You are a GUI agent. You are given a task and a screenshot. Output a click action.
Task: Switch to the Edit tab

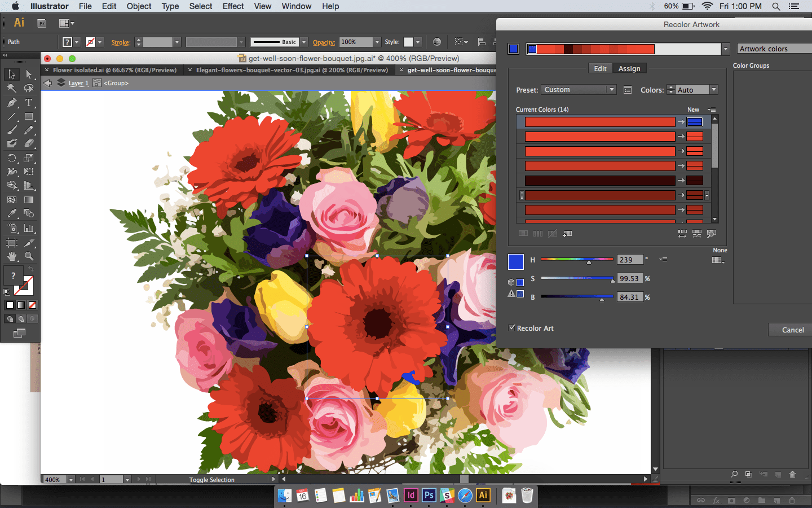point(599,68)
